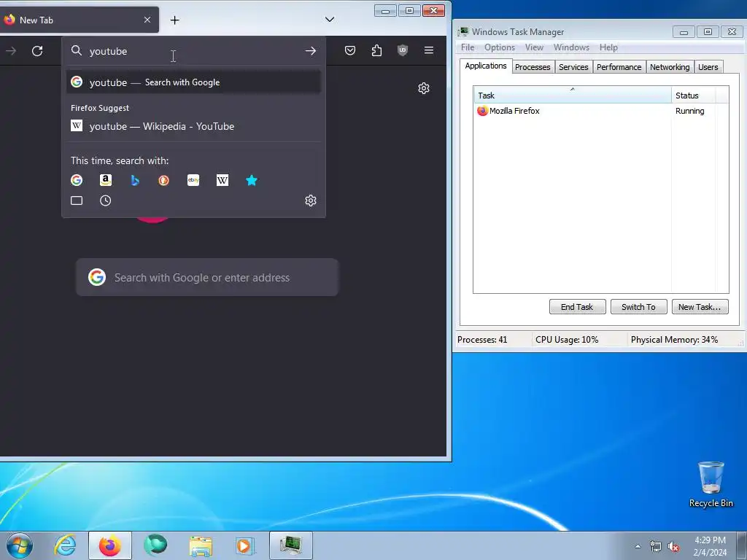The image size is (747, 560).
Task: Click the End Task button
Action: click(x=578, y=307)
